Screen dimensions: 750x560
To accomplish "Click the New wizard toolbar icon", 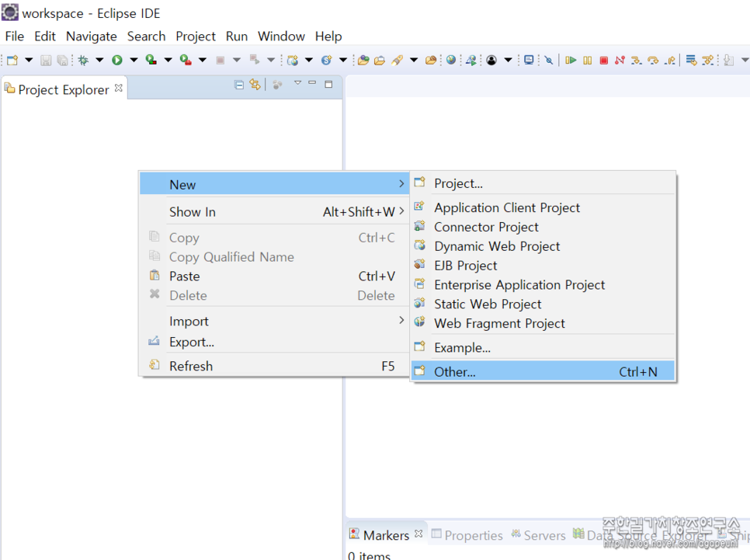I will tap(12, 60).
